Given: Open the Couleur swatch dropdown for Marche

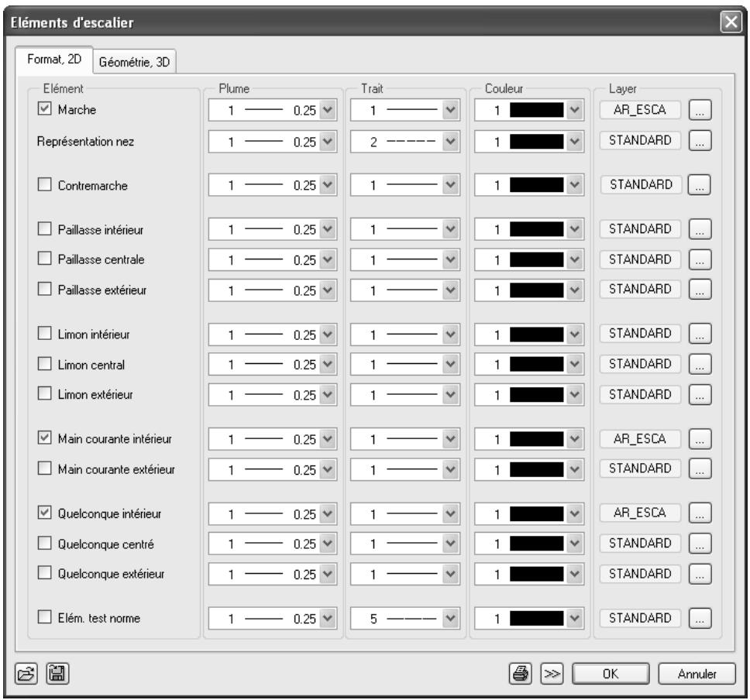Looking at the screenshot, I should [x=574, y=111].
